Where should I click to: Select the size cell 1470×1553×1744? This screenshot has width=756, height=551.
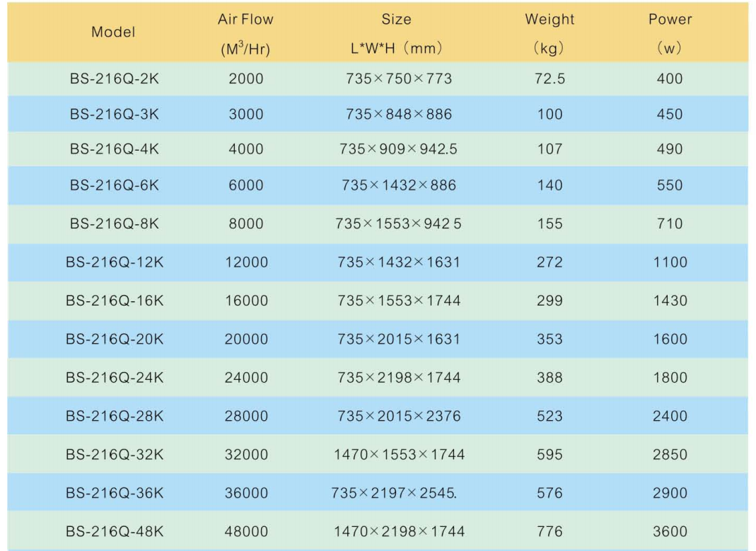399,454
